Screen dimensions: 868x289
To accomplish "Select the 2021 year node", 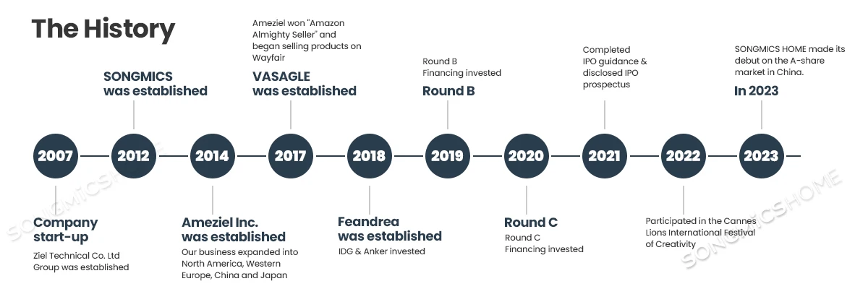I will point(605,156).
